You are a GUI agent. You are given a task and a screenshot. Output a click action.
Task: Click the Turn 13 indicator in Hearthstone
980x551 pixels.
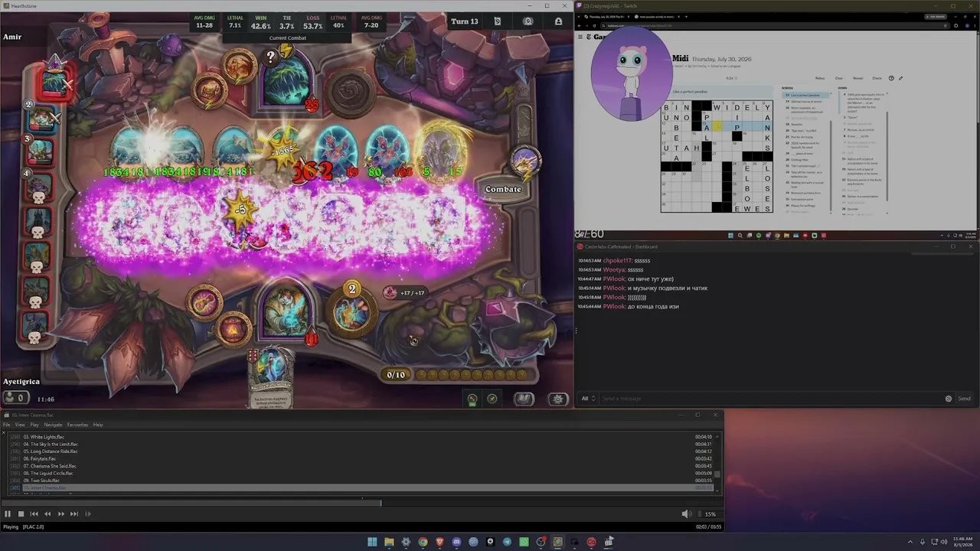464,21
